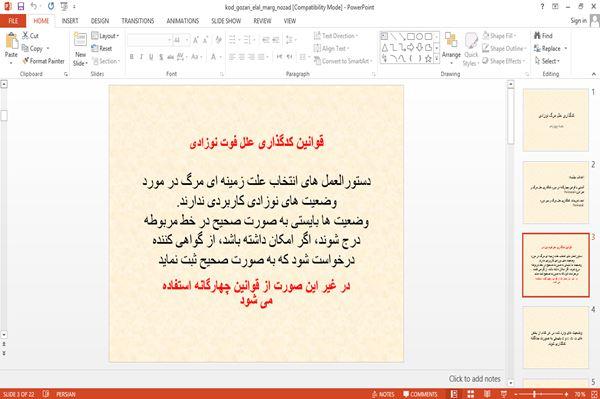Click the Sign in link
The width and height of the screenshot is (600, 399).
578,21
